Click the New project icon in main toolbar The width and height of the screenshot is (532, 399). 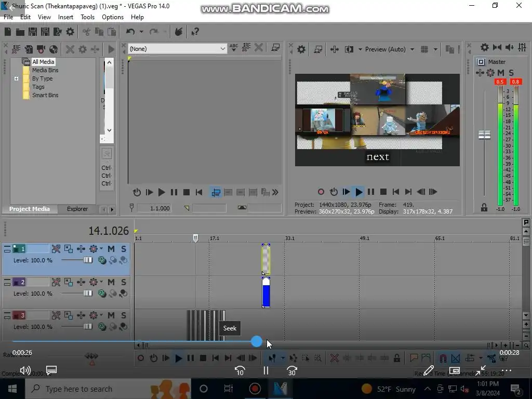(7, 32)
